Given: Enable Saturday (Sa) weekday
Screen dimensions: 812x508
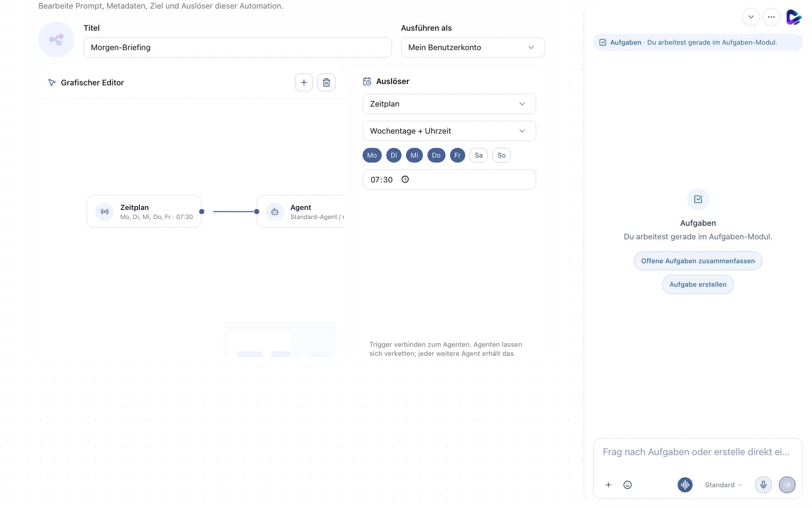Looking at the screenshot, I should pos(479,155).
